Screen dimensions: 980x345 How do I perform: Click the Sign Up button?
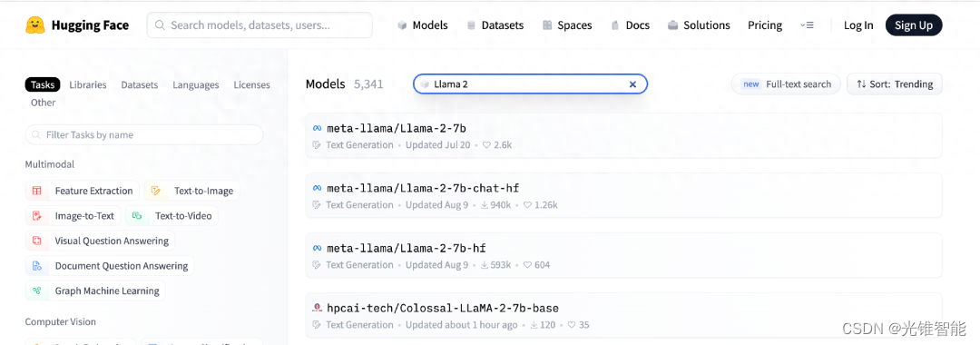(914, 25)
